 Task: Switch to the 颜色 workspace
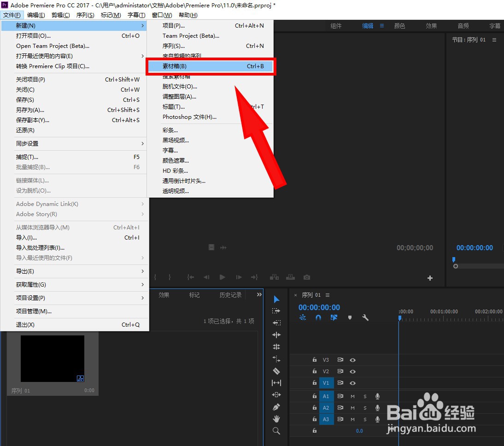click(399, 26)
